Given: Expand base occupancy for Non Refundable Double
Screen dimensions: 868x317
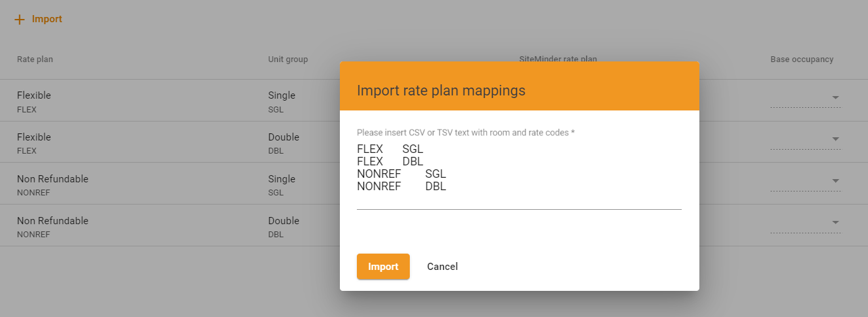Looking at the screenshot, I should click(x=805, y=224).
